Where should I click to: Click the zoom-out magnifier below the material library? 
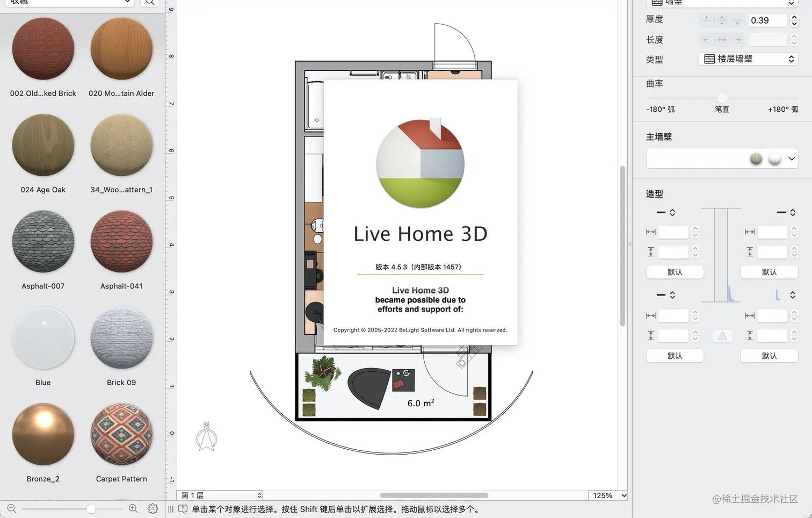11,508
